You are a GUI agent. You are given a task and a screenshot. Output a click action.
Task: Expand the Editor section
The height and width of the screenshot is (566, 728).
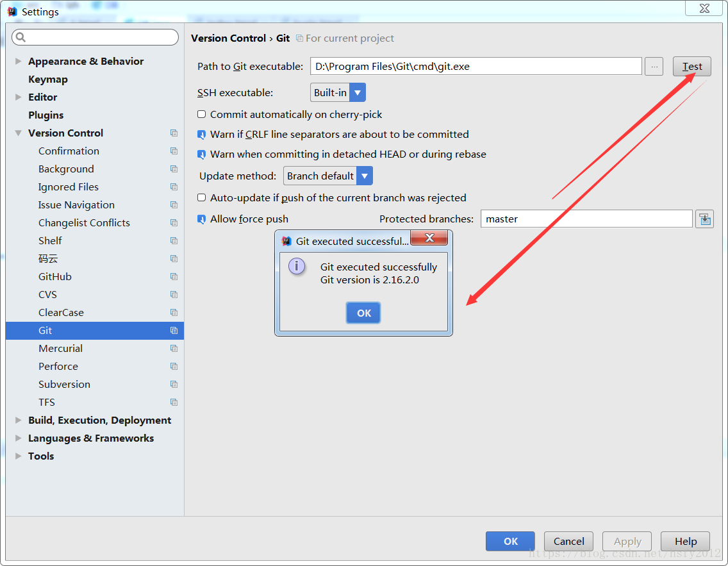pos(18,97)
